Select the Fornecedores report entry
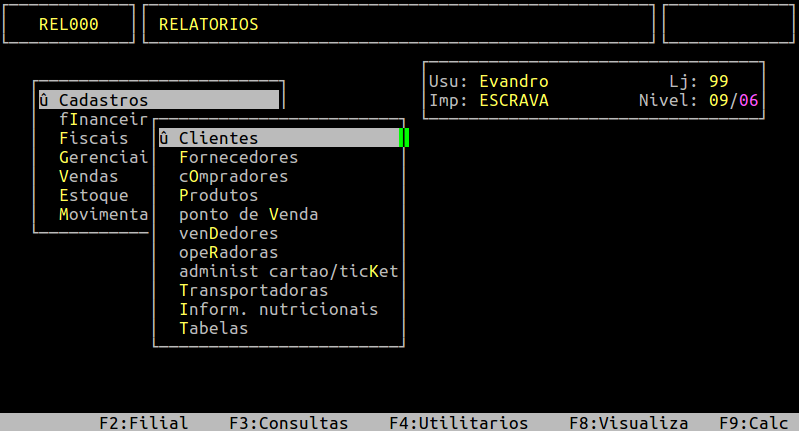 (x=238, y=157)
